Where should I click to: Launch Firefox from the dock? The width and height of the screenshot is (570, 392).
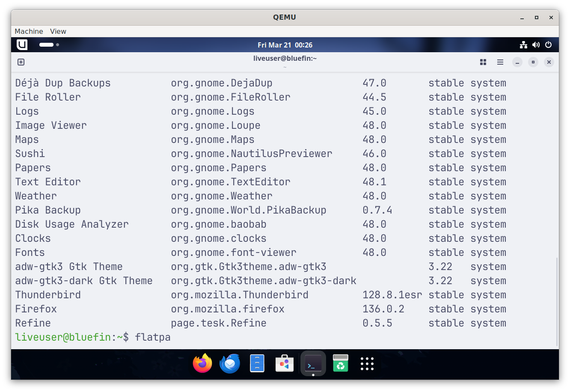(202, 363)
